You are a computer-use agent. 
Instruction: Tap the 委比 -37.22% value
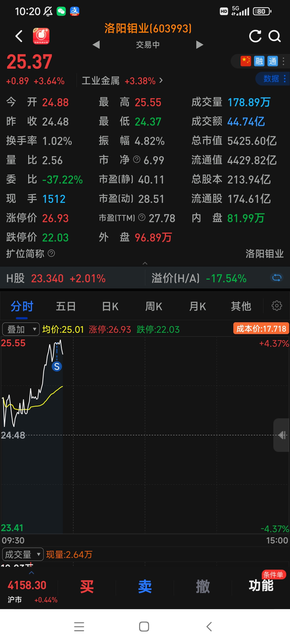coord(63,180)
